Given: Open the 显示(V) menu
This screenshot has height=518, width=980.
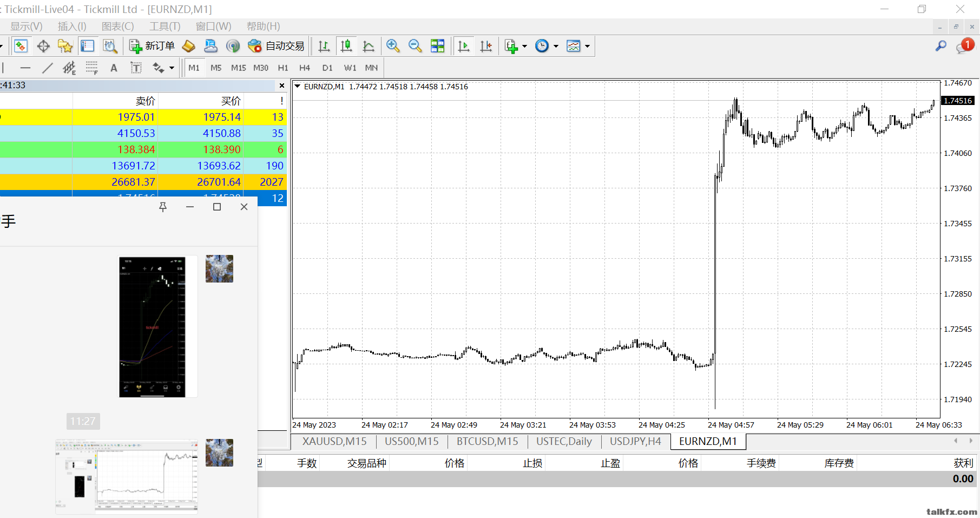Looking at the screenshot, I should pyautogui.click(x=26, y=27).
